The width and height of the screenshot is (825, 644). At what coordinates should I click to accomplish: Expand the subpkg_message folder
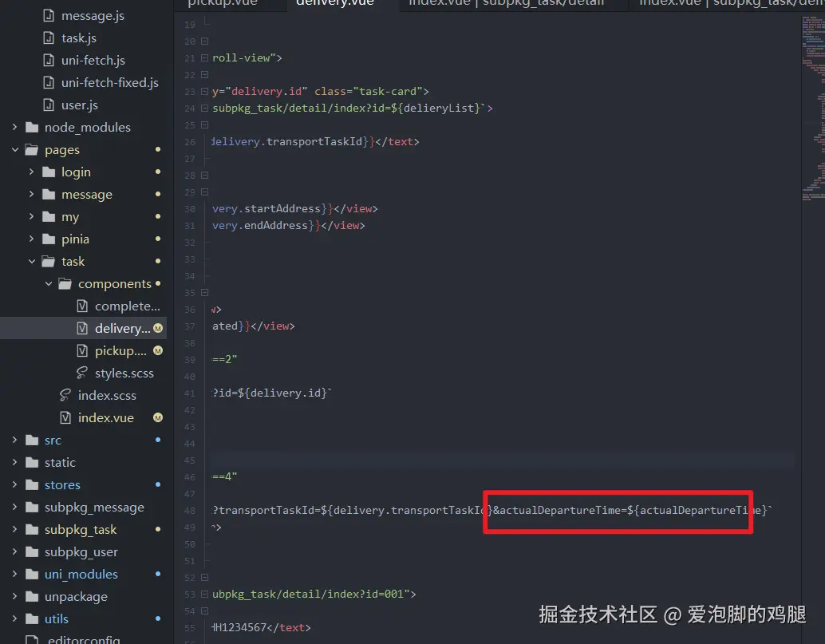pyautogui.click(x=14, y=508)
